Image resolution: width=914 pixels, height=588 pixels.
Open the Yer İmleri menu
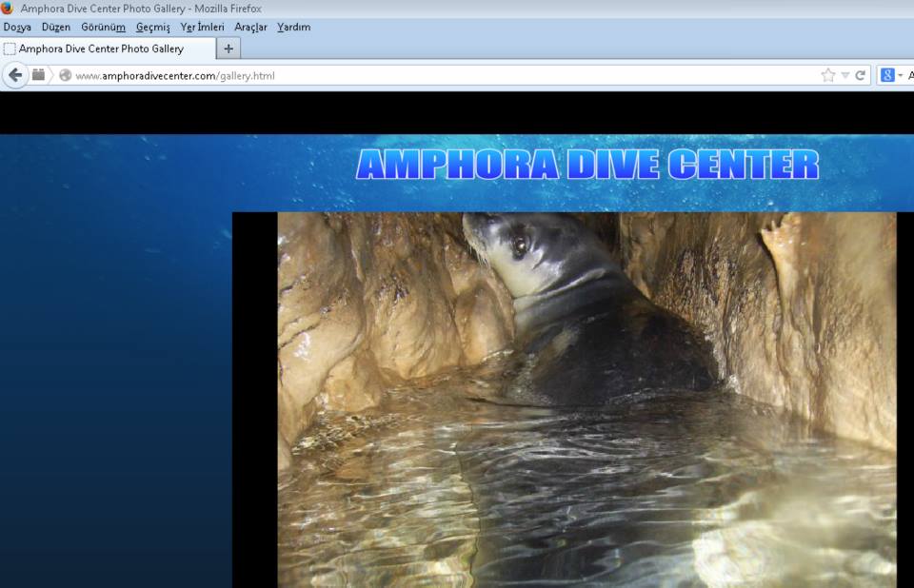[x=202, y=28]
